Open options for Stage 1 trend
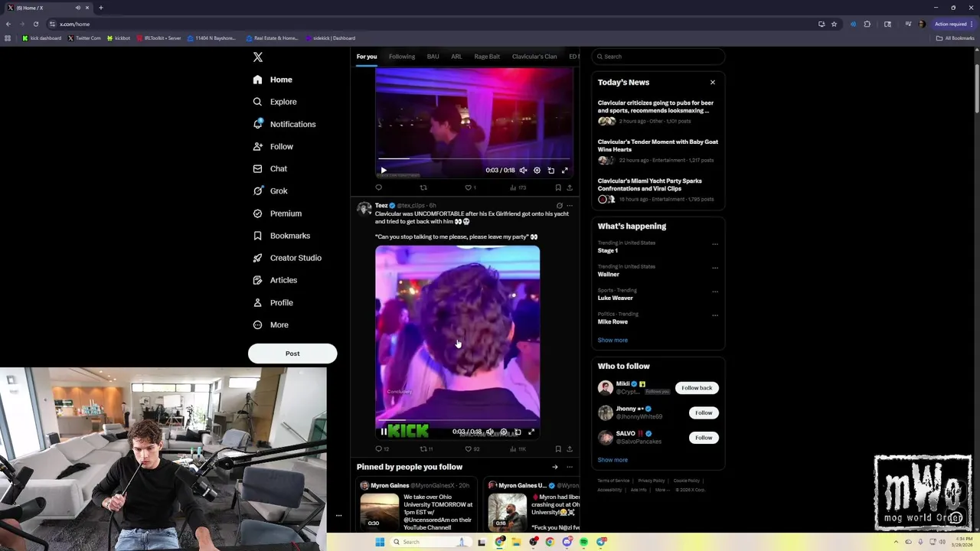Screen dimensions: 980x551 coord(715,244)
